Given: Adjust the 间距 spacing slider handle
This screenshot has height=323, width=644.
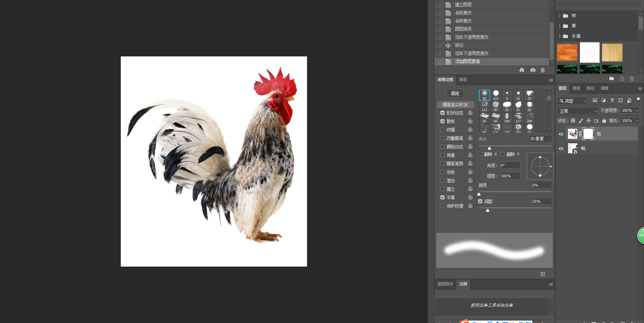Looking at the screenshot, I should pos(488,210).
